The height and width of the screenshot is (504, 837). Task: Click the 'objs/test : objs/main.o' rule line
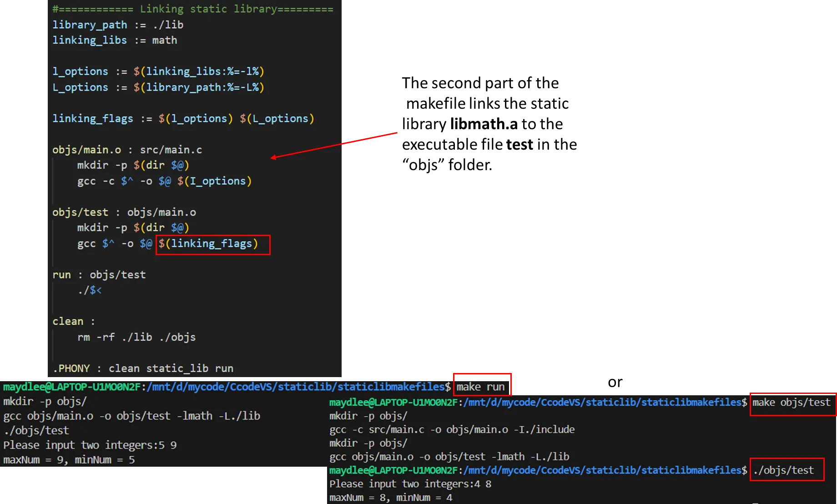click(124, 212)
